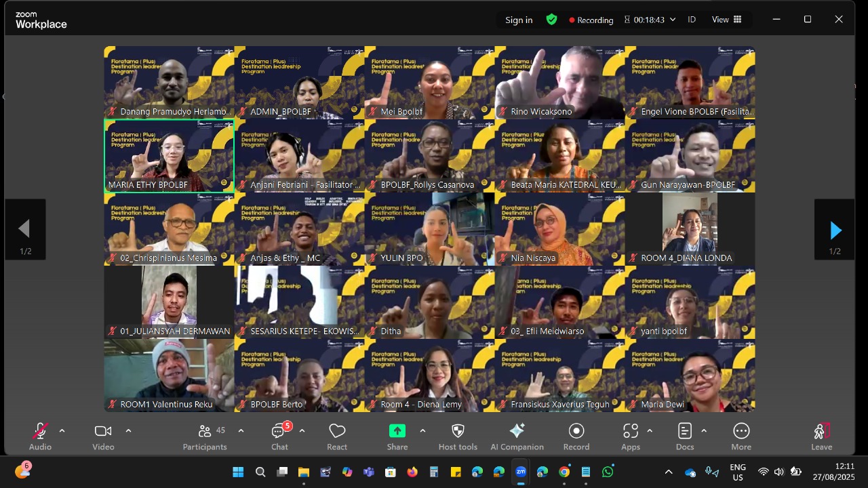Click the React heart icon
The height and width of the screenshot is (488, 868).
(x=337, y=436)
